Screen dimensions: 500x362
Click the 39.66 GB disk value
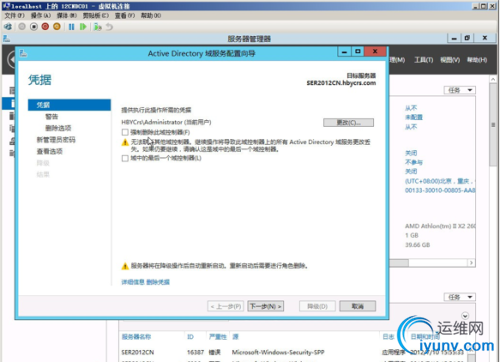click(x=417, y=245)
